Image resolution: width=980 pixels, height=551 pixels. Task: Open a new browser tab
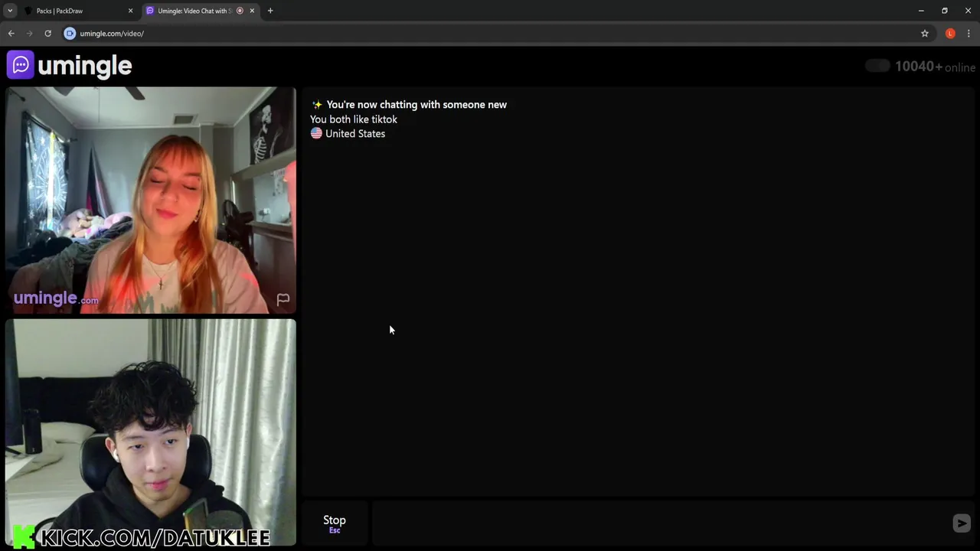[x=270, y=11]
